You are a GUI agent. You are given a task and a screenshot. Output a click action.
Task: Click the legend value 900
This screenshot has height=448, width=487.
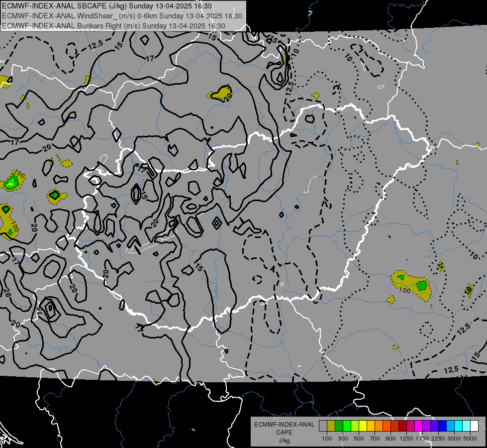[390, 439]
